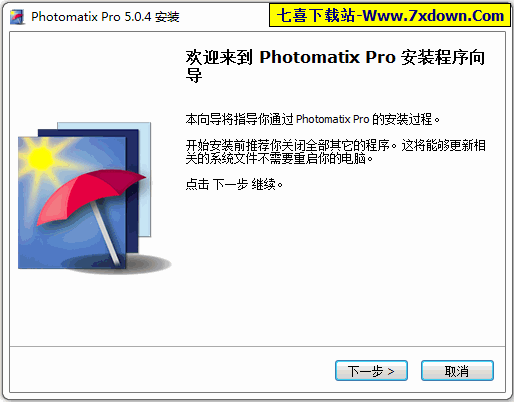
Task: Click the title text Photomatix Pro 5.0.4 安装
Action: (105, 17)
